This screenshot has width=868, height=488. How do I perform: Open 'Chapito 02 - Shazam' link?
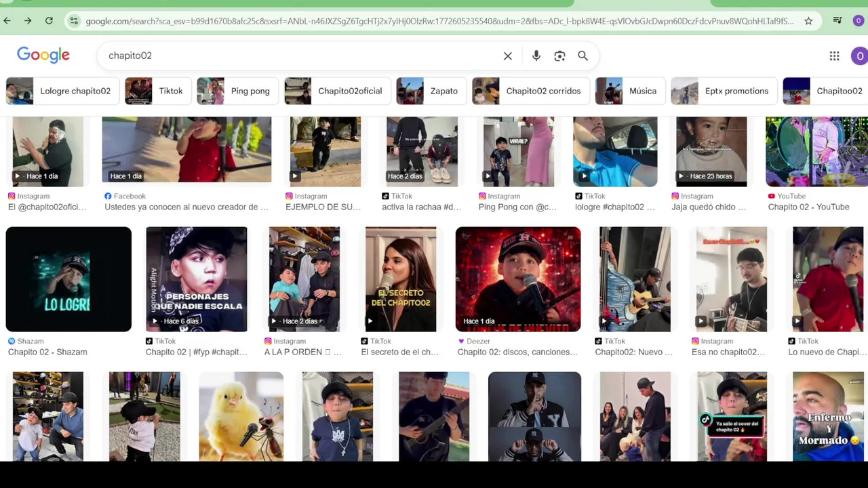47,352
